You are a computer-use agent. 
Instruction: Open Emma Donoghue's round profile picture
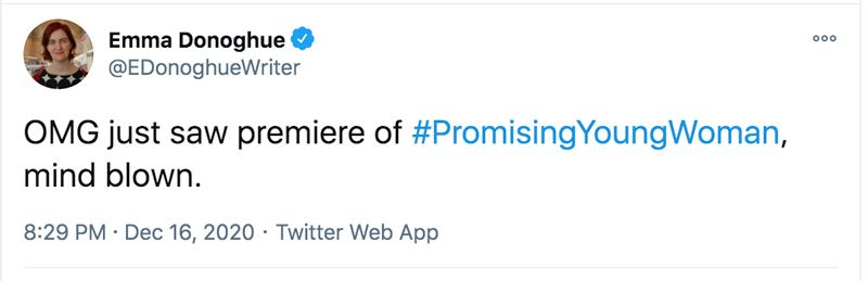click(58, 54)
